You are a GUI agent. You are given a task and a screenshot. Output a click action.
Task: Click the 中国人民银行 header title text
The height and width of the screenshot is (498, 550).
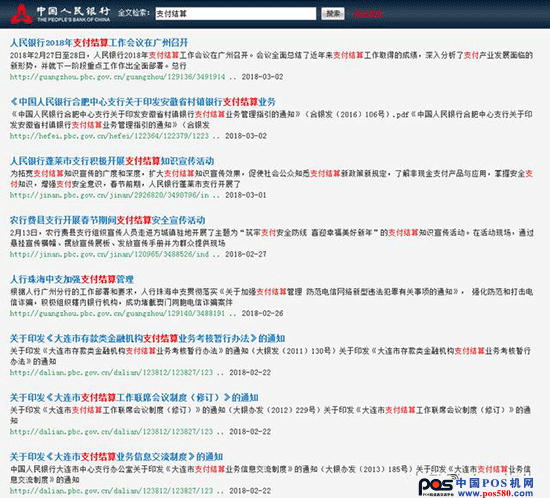click(x=74, y=11)
